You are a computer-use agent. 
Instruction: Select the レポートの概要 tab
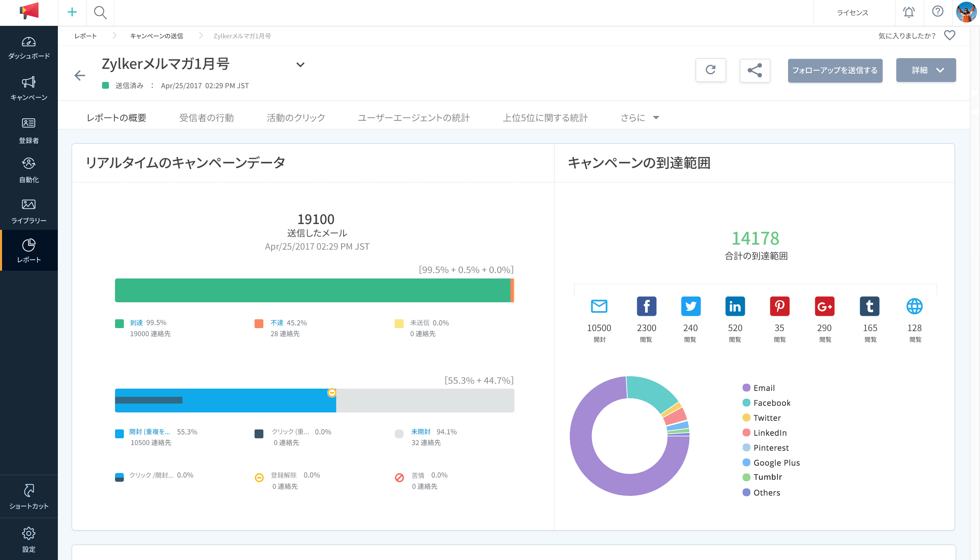116,118
